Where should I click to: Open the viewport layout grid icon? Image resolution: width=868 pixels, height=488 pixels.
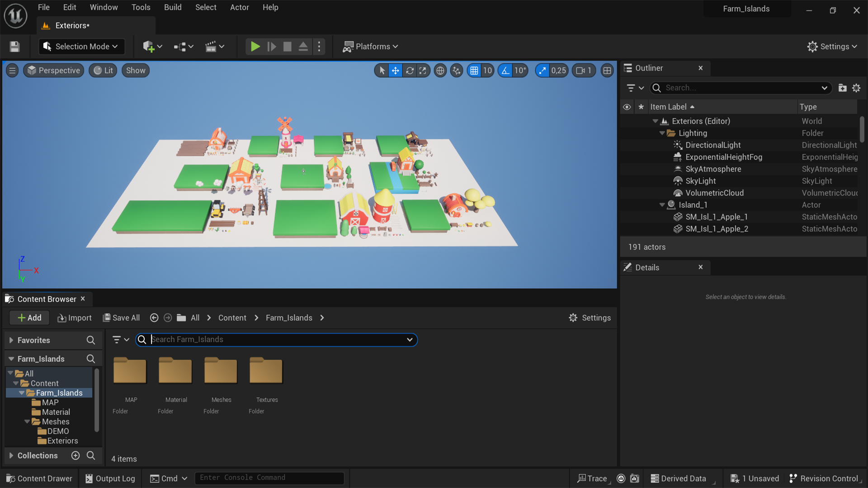607,70
